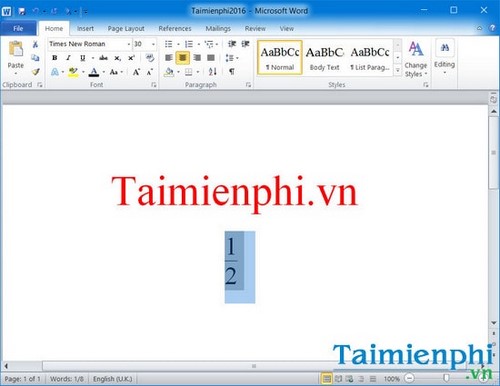Toggle Strikethrough formatting
Image resolution: width=500 pixels, height=386 pixels.
pyautogui.click(x=103, y=58)
